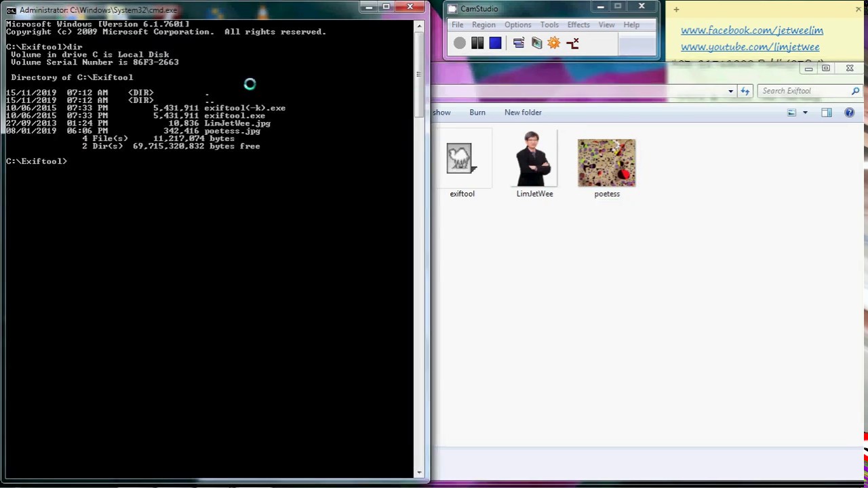Screen dimensions: 868x488
Task: Click New folder in Explorer toolbar
Action: pyautogui.click(x=523, y=113)
